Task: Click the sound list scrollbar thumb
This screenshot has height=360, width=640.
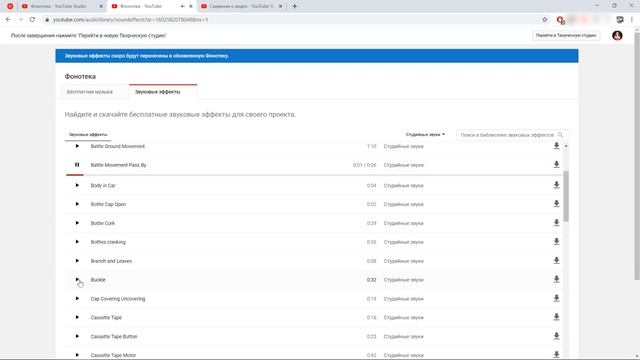Action: tap(566, 196)
